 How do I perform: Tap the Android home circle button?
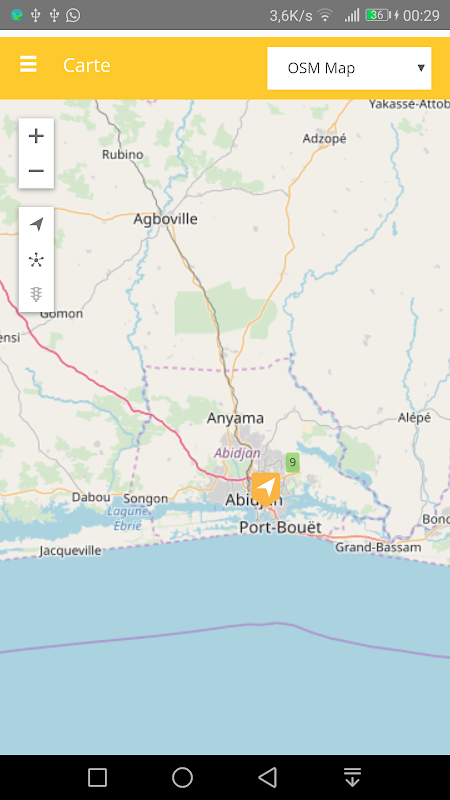(x=182, y=778)
